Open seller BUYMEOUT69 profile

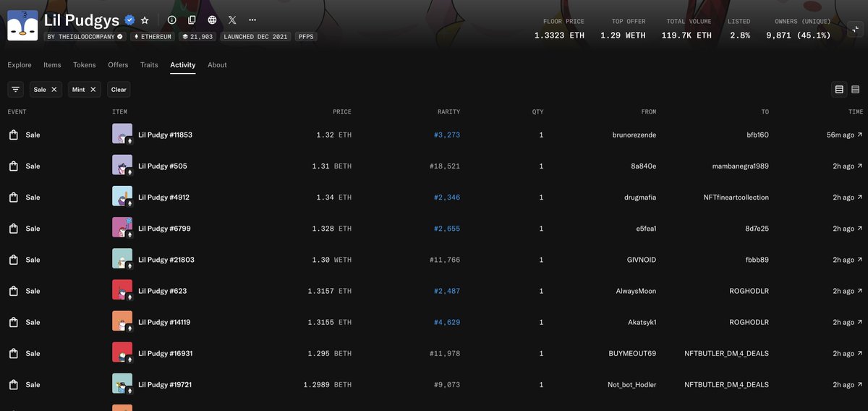[632, 354]
